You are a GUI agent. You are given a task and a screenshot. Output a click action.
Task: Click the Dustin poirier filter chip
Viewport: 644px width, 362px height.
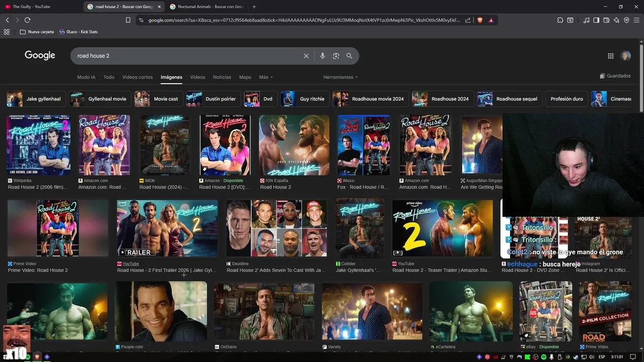(213, 99)
